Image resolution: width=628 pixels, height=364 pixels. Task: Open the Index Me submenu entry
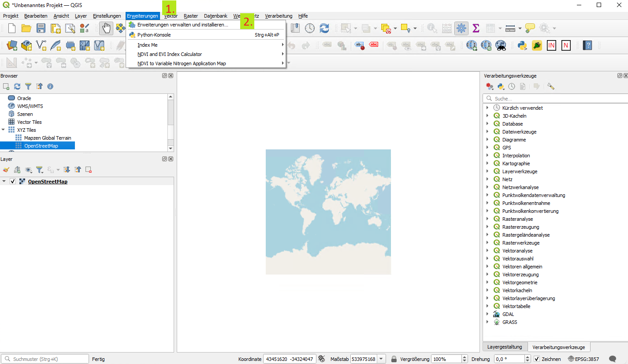206,45
